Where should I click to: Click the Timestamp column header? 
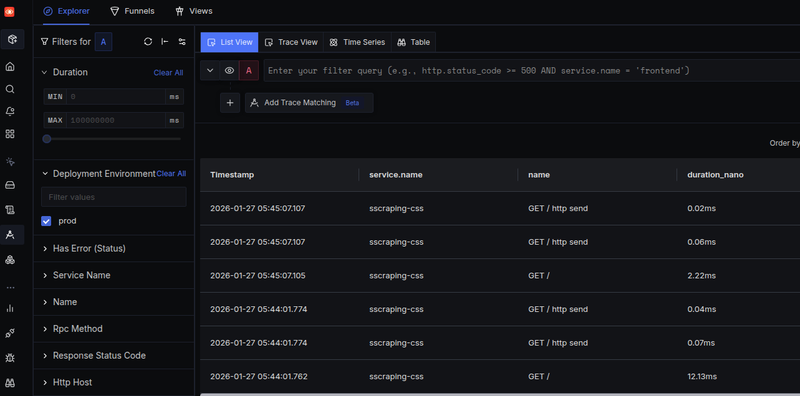click(x=232, y=175)
